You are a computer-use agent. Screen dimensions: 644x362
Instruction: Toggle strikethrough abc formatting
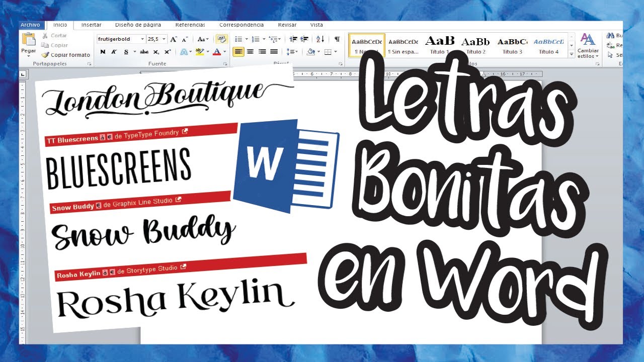coord(144,52)
